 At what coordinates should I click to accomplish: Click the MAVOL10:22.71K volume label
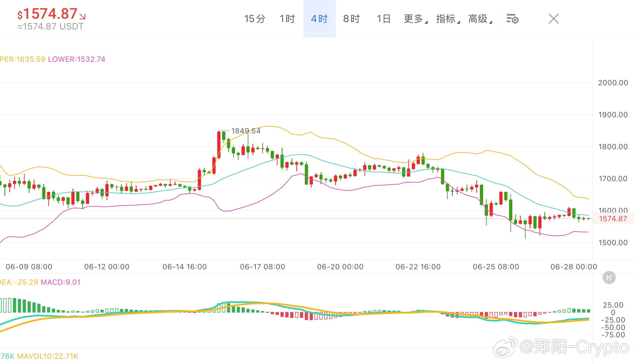click(48, 356)
